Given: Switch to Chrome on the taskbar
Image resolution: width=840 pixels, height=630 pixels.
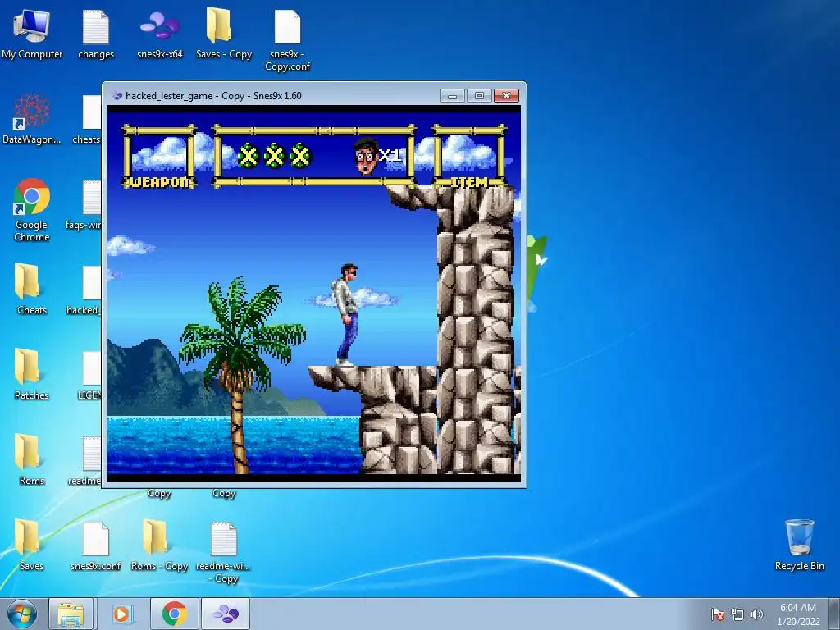Looking at the screenshot, I should tap(174, 614).
